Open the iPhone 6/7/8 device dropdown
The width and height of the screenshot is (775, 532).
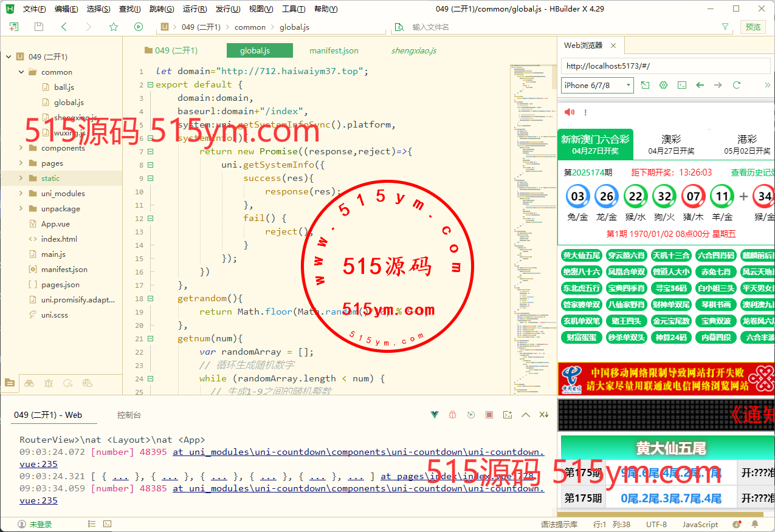(x=597, y=85)
